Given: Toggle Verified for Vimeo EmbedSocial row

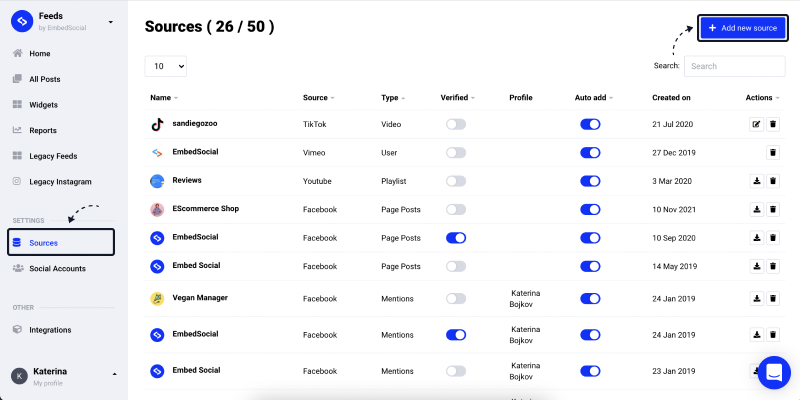Looking at the screenshot, I should tap(456, 153).
